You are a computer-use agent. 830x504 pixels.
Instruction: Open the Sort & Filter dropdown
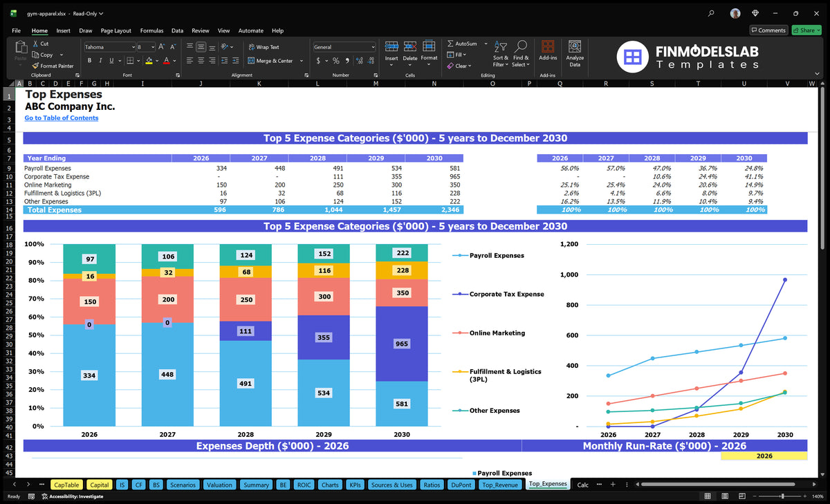click(500, 53)
